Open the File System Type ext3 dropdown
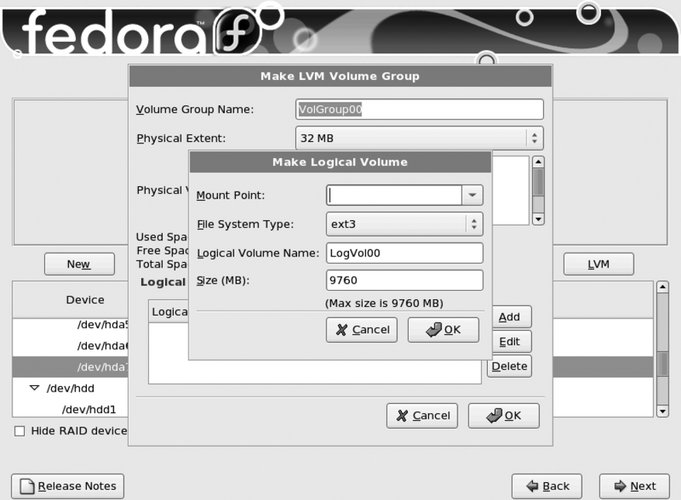681x500 pixels. tap(405, 224)
